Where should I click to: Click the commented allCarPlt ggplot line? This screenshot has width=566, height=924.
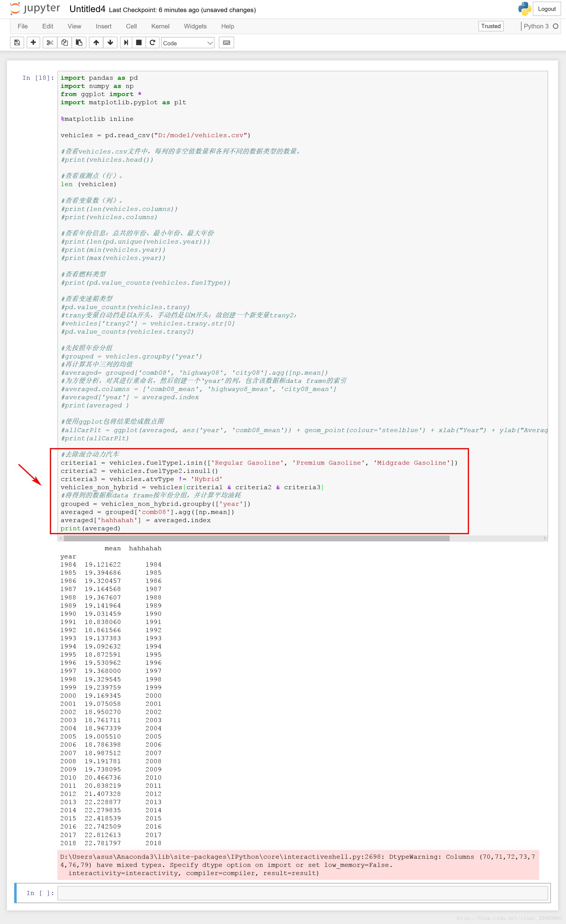[x=304, y=430]
